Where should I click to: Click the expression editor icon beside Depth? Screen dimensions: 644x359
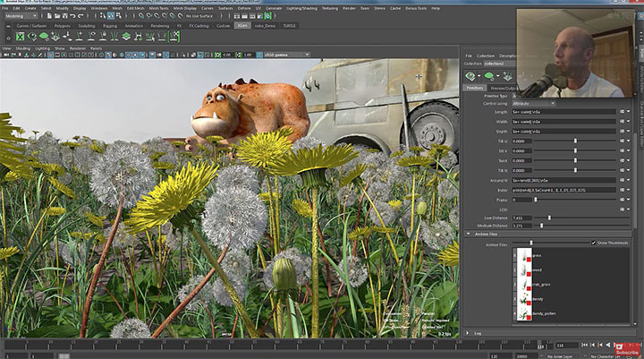[x=622, y=132]
